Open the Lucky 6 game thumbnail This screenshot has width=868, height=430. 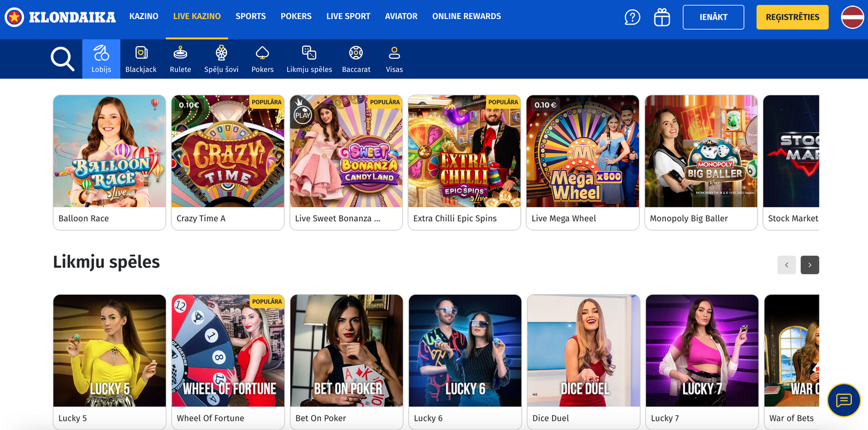coord(465,351)
